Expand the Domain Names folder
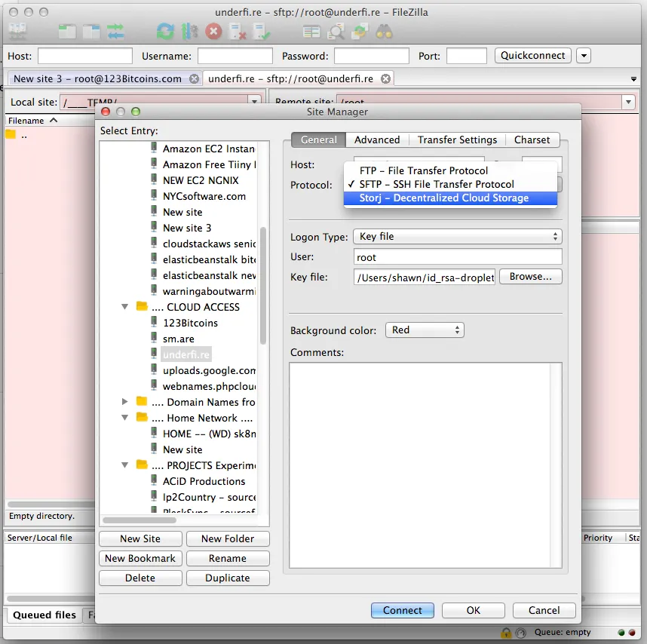 (x=124, y=401)
